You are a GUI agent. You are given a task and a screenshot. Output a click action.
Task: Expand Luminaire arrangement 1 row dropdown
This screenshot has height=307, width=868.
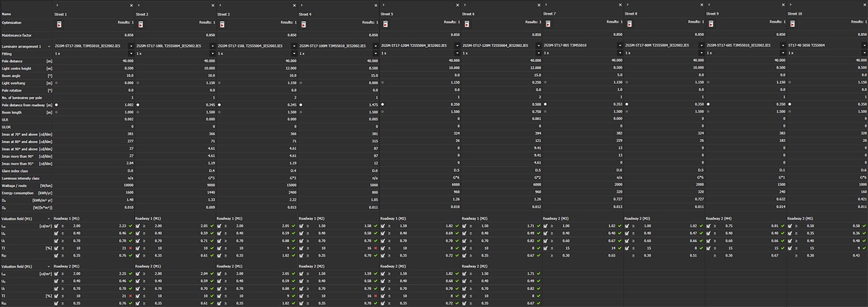pos(49,47)
